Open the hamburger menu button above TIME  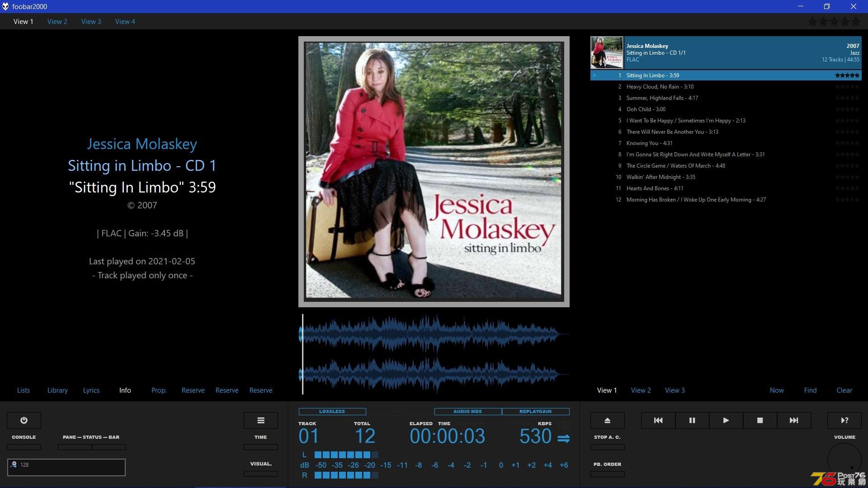261,420
